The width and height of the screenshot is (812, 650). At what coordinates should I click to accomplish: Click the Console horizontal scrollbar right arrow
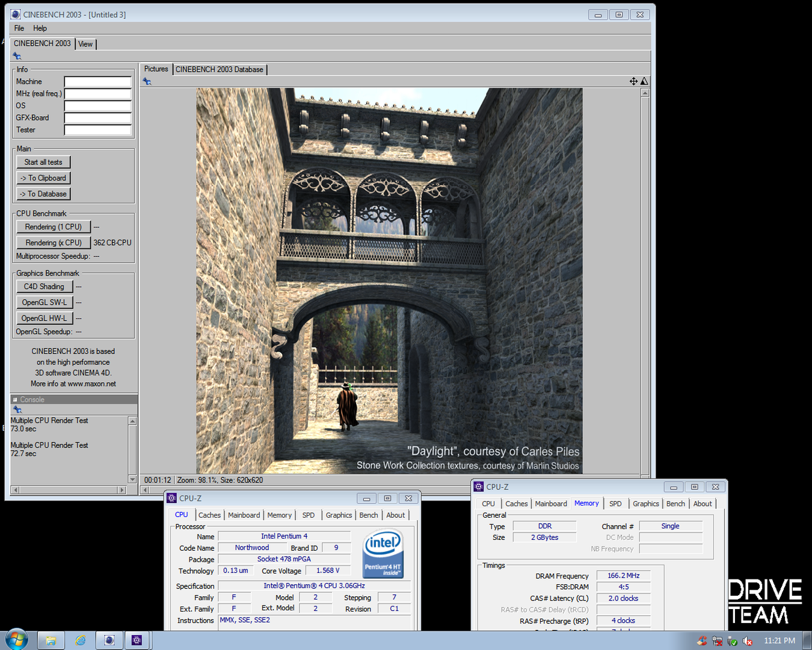pyautogui.click(x=121, y=490)
